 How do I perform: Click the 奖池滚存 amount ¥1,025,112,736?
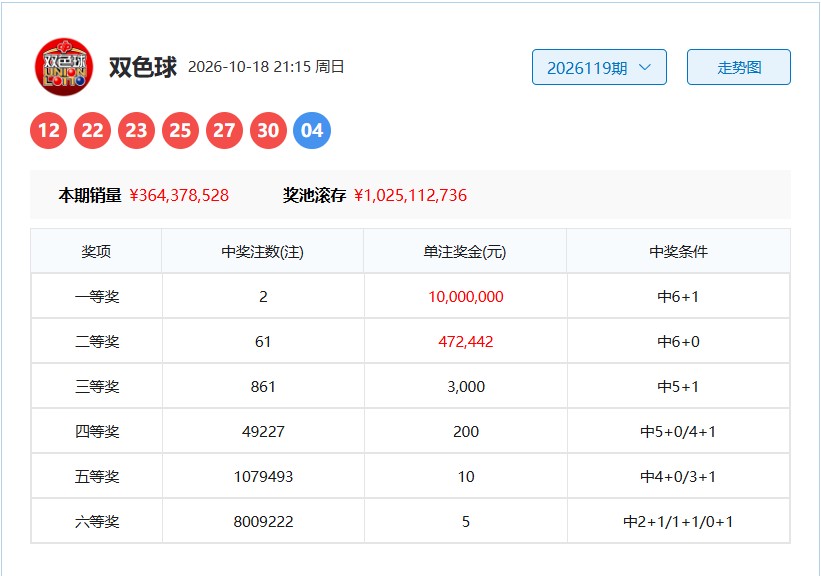coord(410,195)
